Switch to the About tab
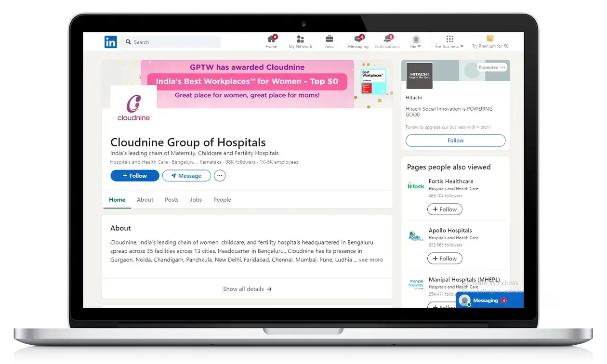Screen dimensions: 607x364 click(145, 199)
